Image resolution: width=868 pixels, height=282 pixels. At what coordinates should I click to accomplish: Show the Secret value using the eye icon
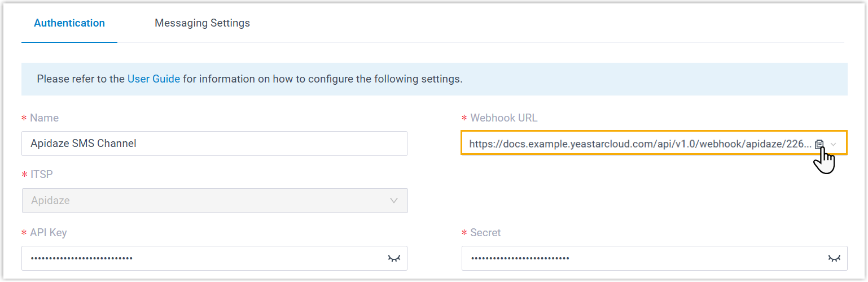pyautogui.click(x=834, y=258)
